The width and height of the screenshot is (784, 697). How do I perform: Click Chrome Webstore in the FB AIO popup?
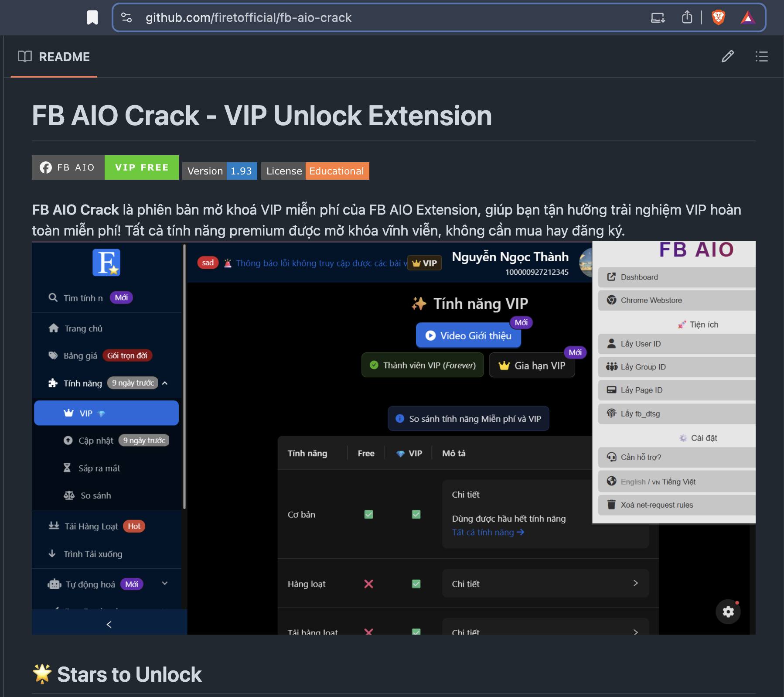(677, 300)
